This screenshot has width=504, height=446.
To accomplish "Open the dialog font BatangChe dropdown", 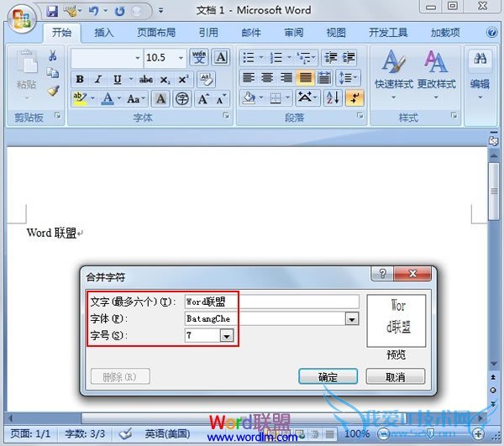I will coord(352,319).
